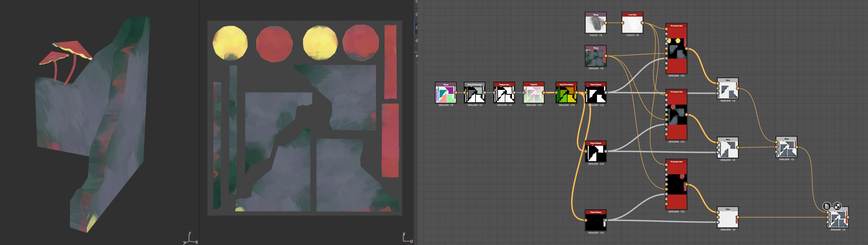The image size is (868, 245).
Task: Click output connector of the Invert Color node
Action: [x=643, y=23]
